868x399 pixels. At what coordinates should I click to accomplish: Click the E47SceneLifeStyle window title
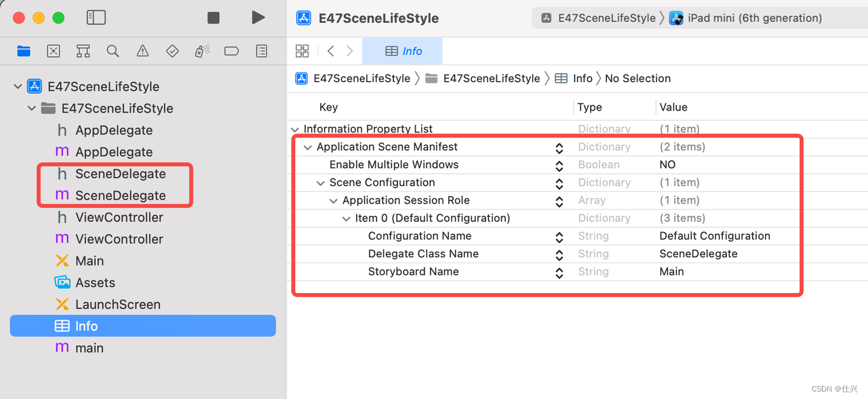coord(378,18)
